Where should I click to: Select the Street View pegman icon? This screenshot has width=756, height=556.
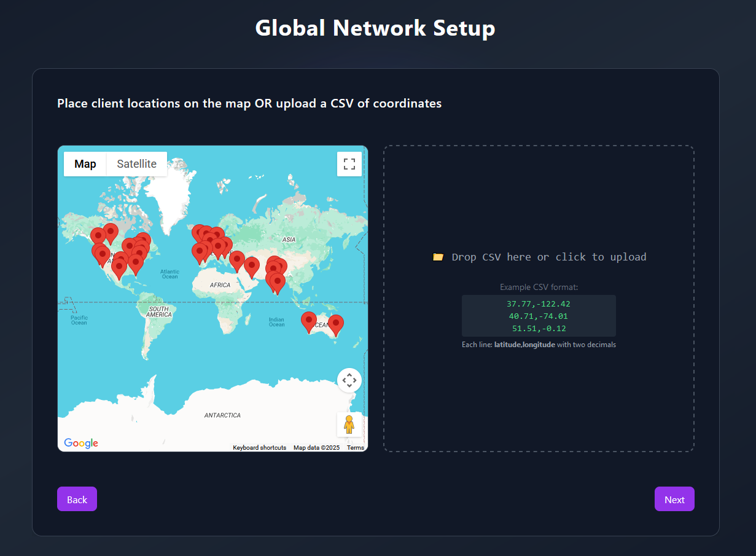coord(349,425)
